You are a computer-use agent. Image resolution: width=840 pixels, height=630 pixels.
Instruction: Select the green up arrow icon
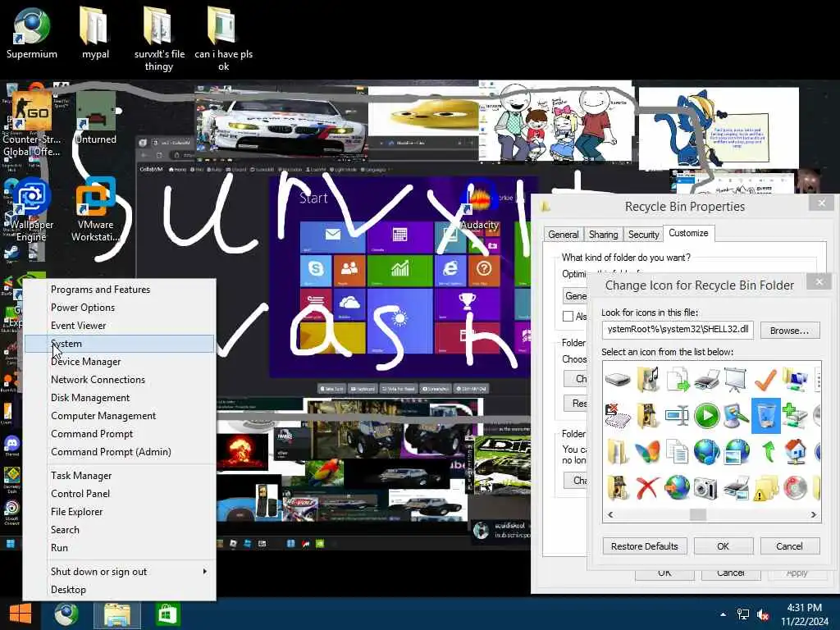click(x=768, y=451)
